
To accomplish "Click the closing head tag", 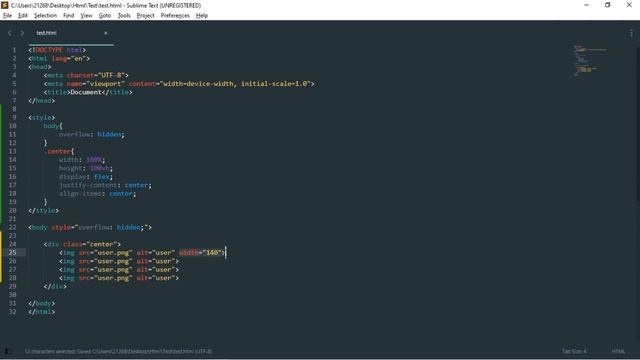I will point(41,100).
